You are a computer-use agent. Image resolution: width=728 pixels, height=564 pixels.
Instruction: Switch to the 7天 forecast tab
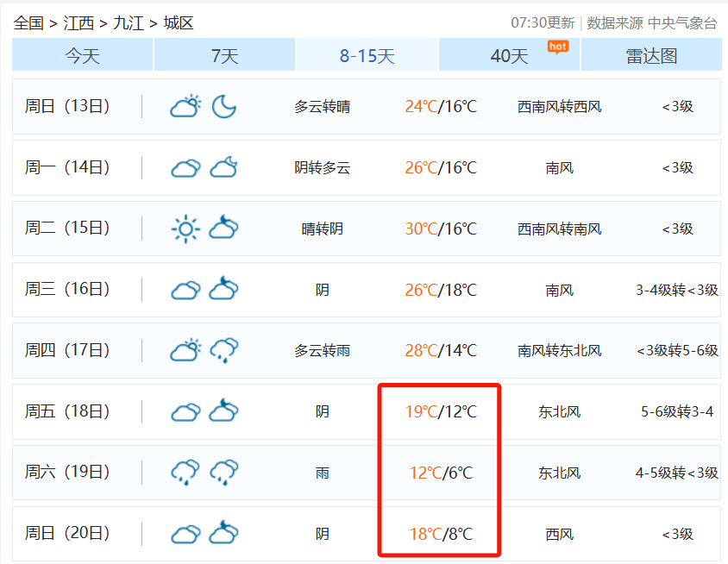(224, 55)
